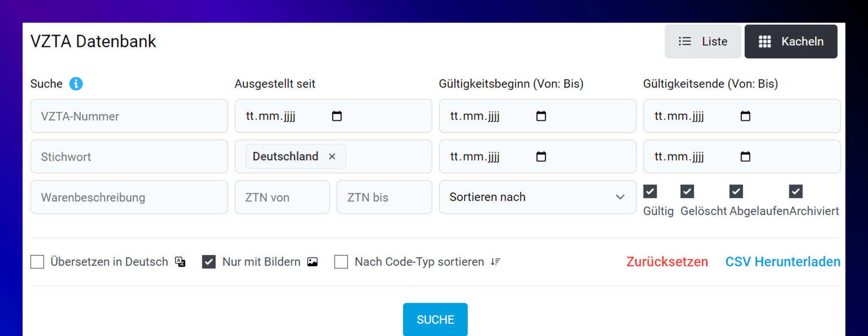Image resolution: width=868 pixels, height=336 pixels.
Task: Open the Gültigkeitsbeginn Von calendar icon
Action: [x=541, y=115]
